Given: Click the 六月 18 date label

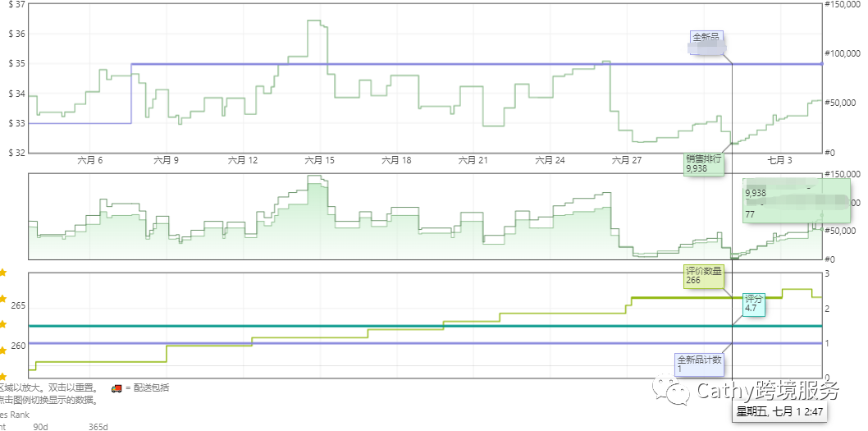Looking at the screenshot, I should 397,161.
